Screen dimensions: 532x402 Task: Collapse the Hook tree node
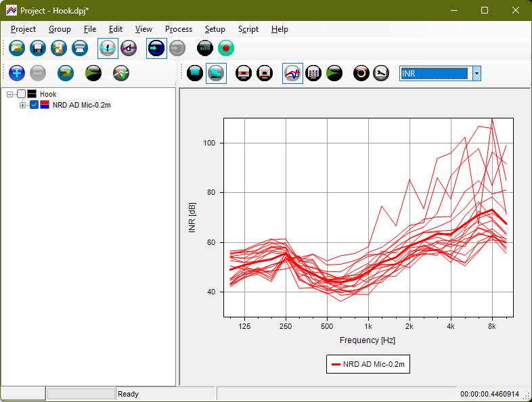click(x=9, y=94)
